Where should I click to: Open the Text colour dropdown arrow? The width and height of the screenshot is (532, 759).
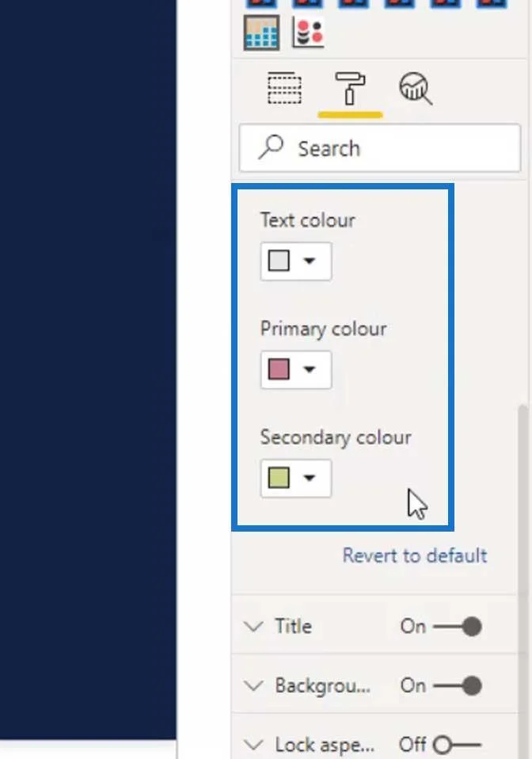[x=309, y=261]
